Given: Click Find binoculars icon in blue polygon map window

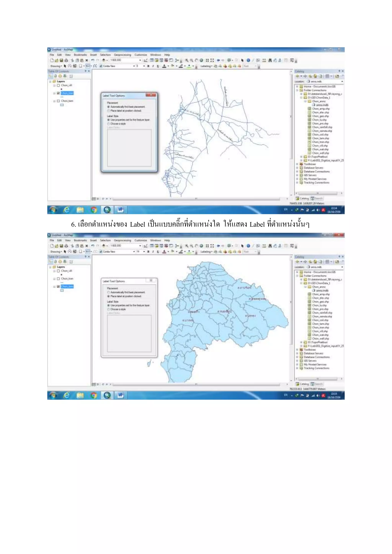Looking at the screenshot, I should [x=270, y=246].
